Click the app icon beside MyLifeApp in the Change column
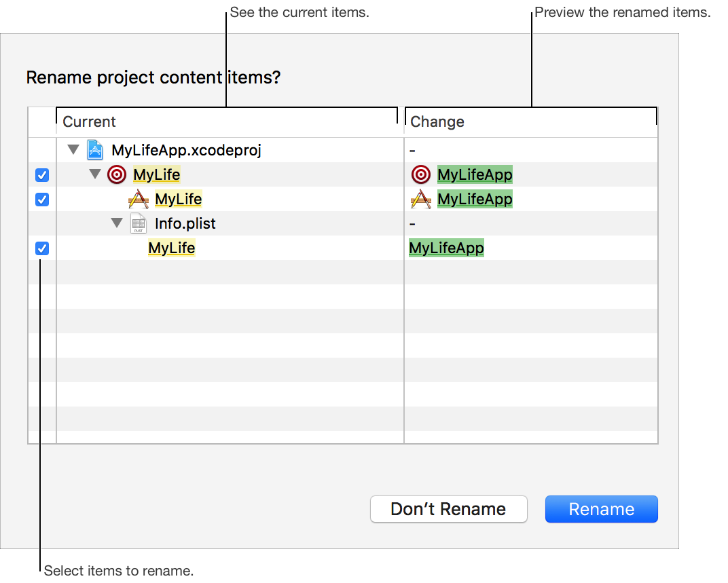 pyautogui.click(x=421, y=199)
